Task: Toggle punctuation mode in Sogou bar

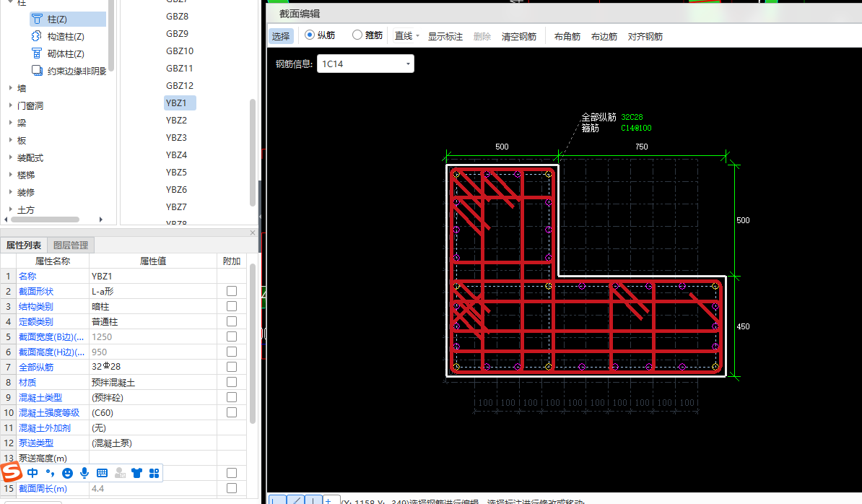Action: [x=50, y=473]
